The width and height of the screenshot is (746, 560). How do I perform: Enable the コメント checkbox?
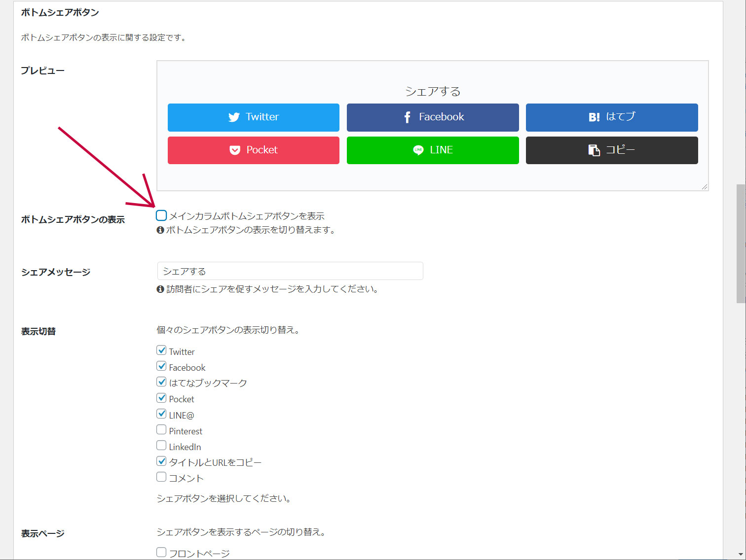pos(161,477)
